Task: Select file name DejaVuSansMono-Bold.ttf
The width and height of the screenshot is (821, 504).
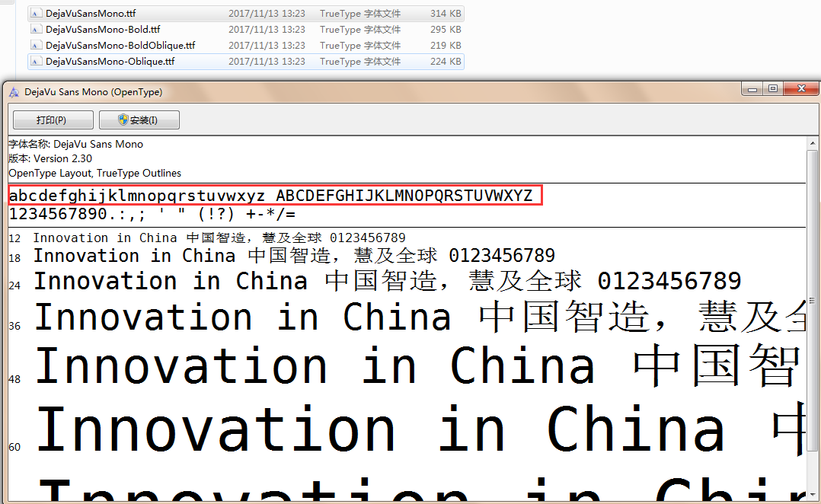Action: [103, 30]
